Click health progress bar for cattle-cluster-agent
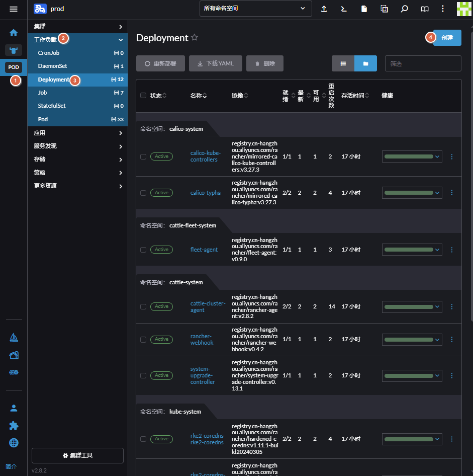 [x=409, y=306]
